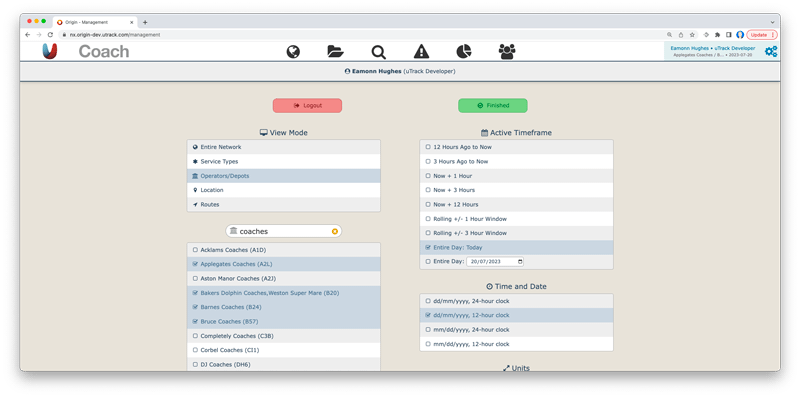Open the Chrome profile avatar icon

(x=740, y=35)
